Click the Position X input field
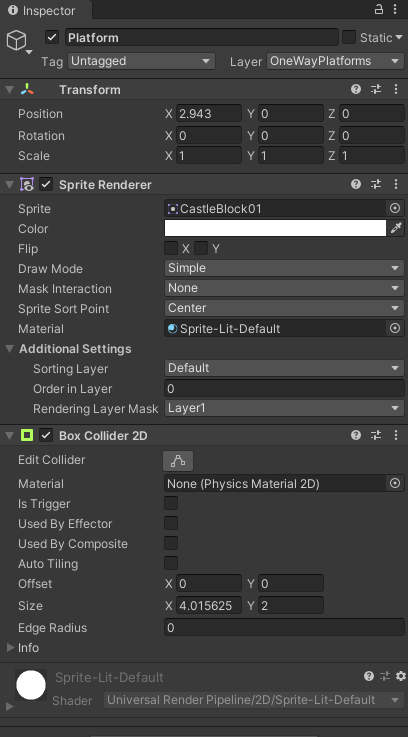This screenshot has height=737, width=408. click(x=209, y=114)
